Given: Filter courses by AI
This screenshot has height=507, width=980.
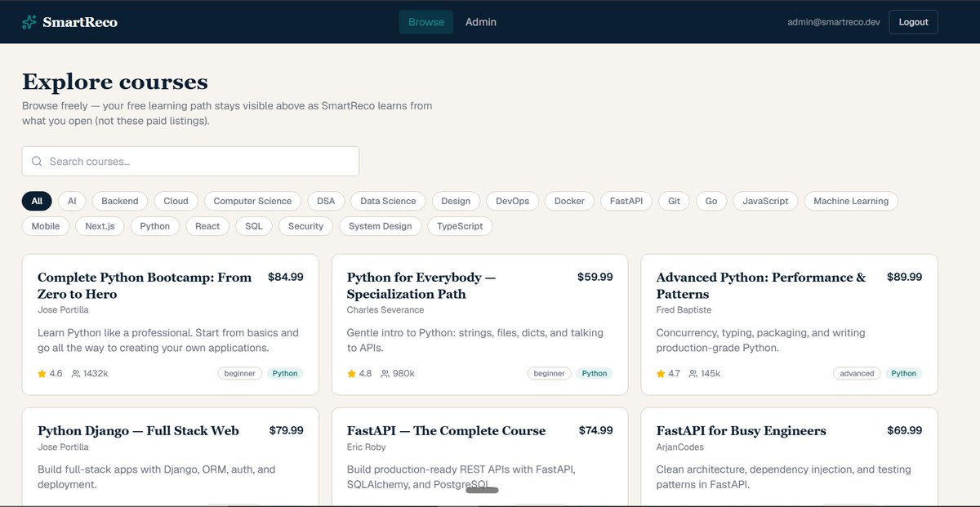Looking at the screenshot, I should (72, 201).
